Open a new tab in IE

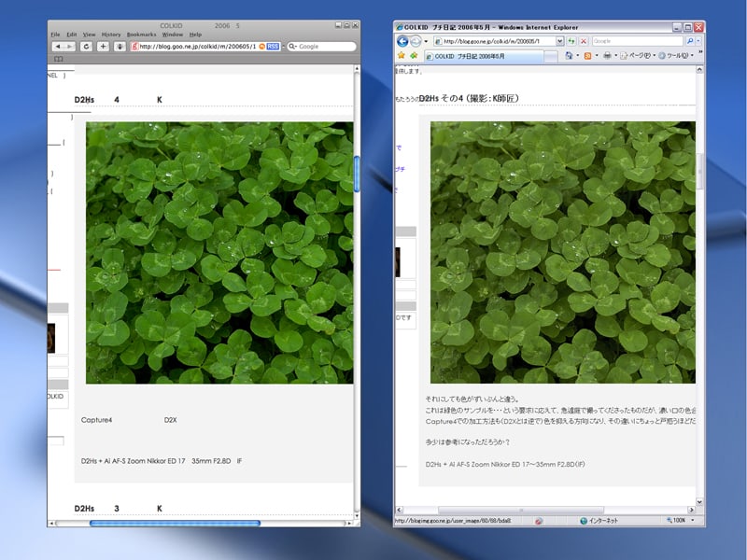[x=551, y=57]
